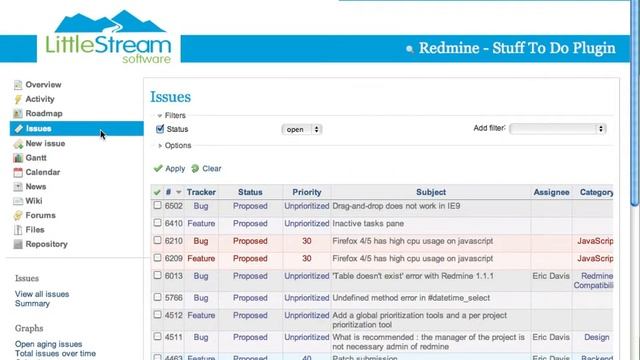Check the box for issue 6013
The width and height of the screenshot is (640, 360).
[x=158, y=276]
